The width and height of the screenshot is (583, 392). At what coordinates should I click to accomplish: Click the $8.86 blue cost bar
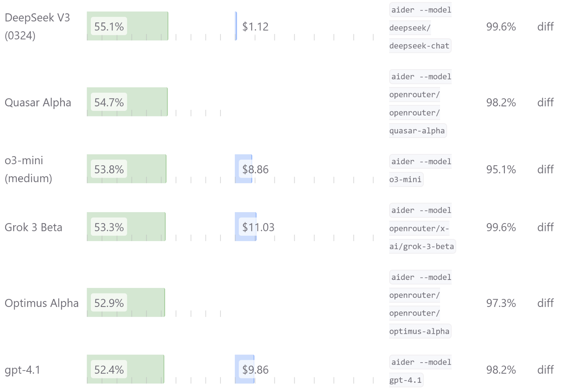click(x=243, y=169)
